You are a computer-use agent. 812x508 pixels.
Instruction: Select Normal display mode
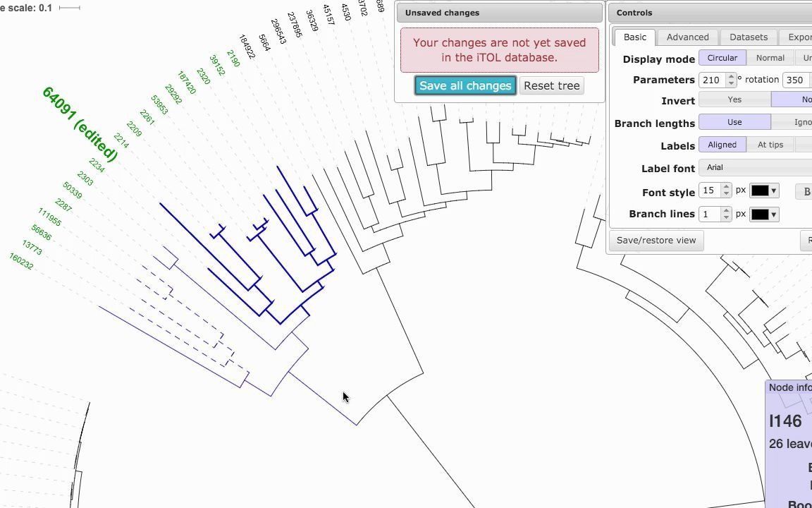tap(770, 58)
